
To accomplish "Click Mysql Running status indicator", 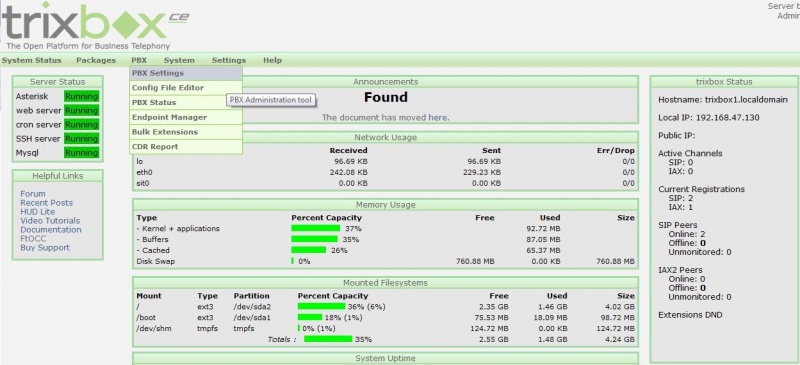I will coord(81,153).
